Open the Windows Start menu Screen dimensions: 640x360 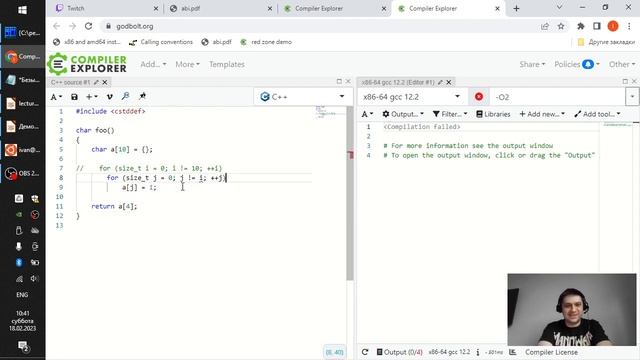tap(22, 10)
